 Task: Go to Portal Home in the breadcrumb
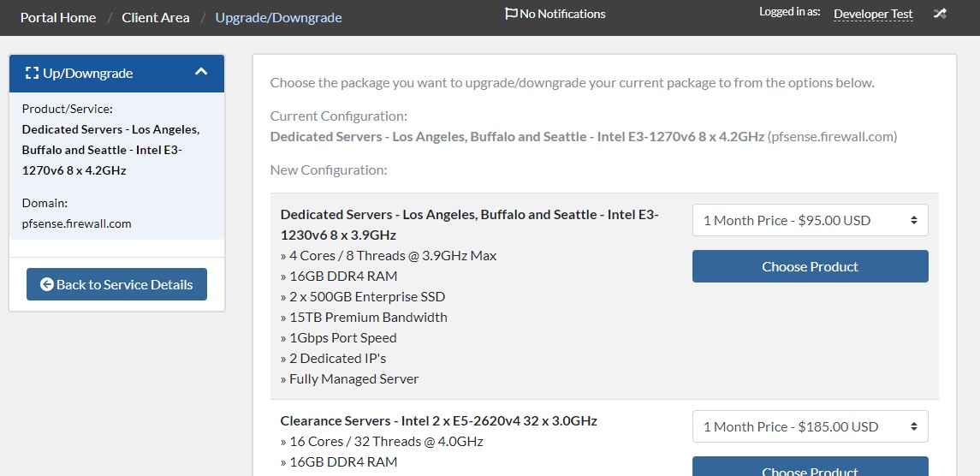tap(58, 17)
